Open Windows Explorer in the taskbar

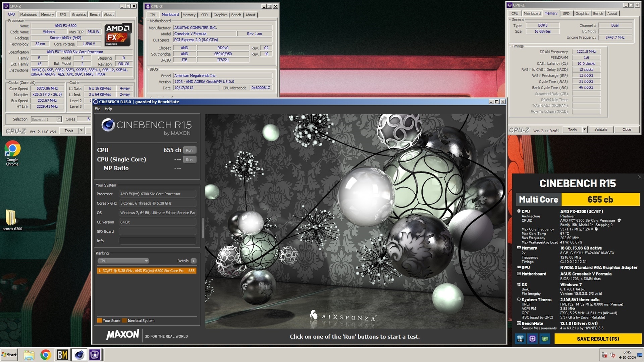(29, 355)
